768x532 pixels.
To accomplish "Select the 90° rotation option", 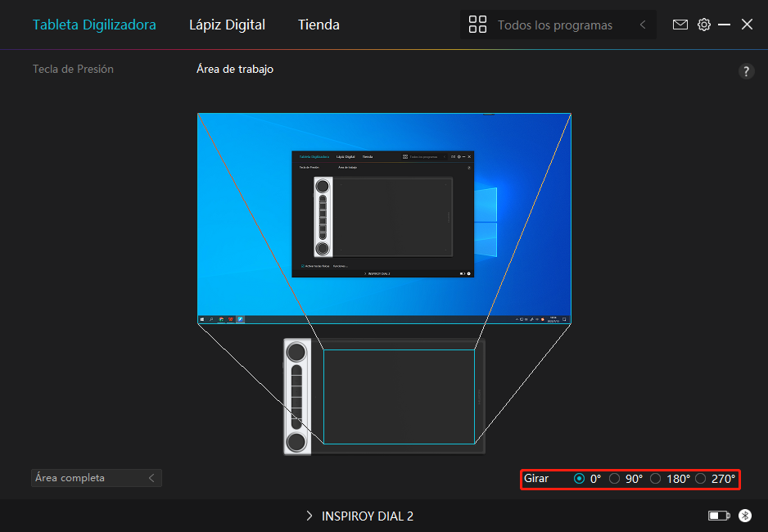I will [615, 479].
